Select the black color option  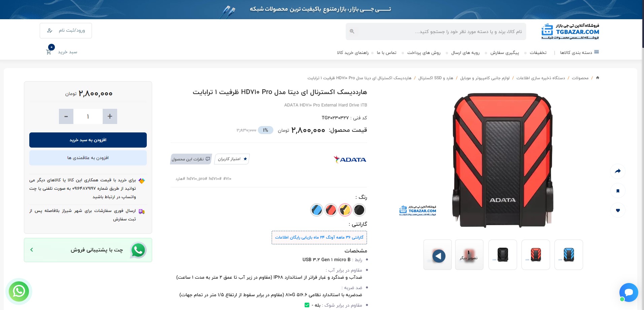(359, 210)
